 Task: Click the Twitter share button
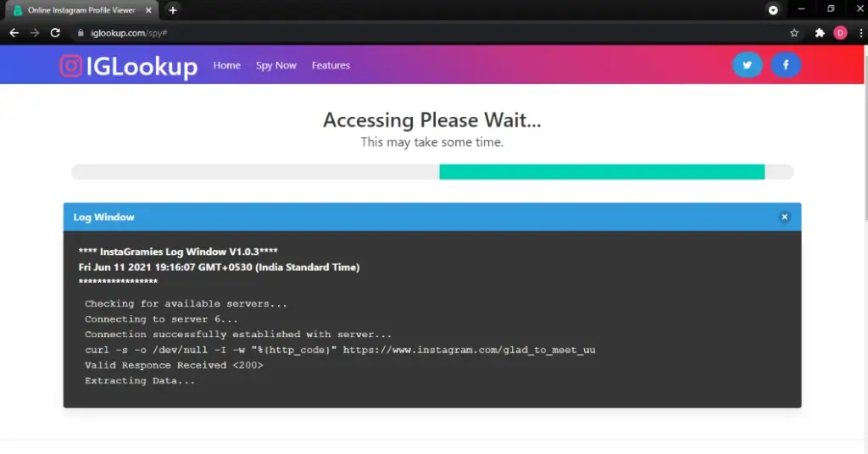coord(748,65)
